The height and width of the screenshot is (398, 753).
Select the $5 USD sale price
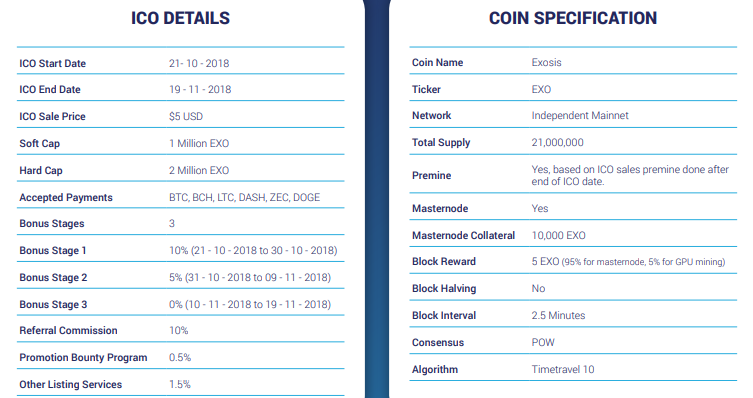[x=186, y=116]
